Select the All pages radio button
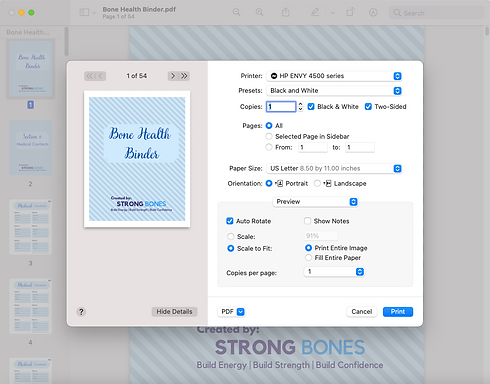490x384 pixels. tap(269, 126)
